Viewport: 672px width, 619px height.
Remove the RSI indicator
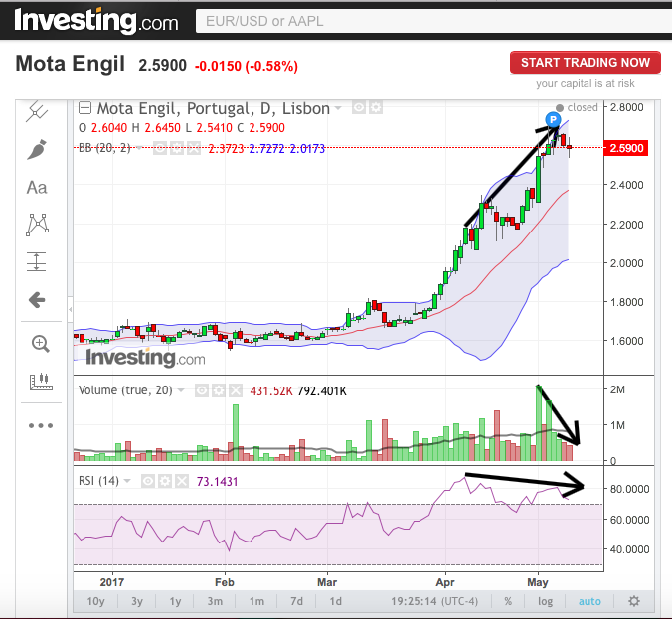[x=182, y=481]
